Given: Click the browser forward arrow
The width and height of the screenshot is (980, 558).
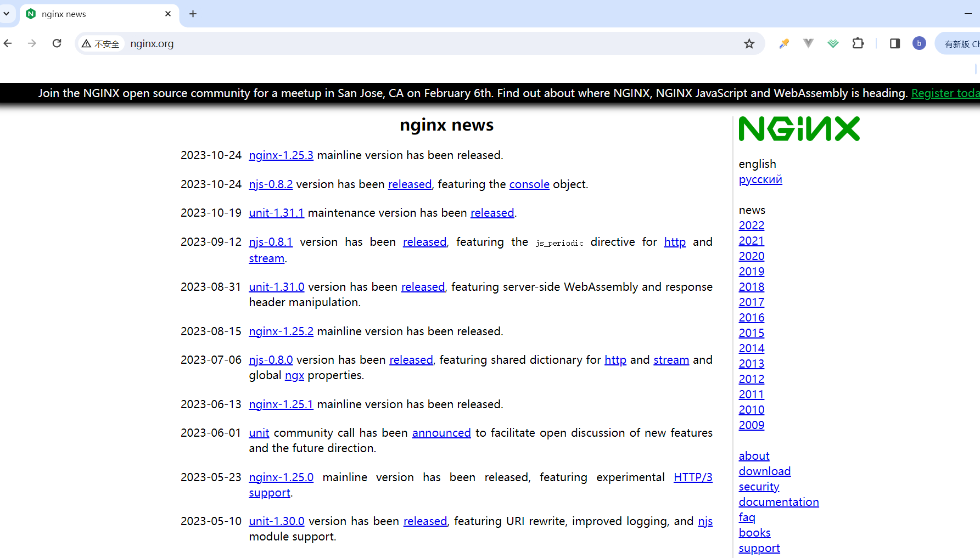Looking at the screenshot, I should point(32,43).
